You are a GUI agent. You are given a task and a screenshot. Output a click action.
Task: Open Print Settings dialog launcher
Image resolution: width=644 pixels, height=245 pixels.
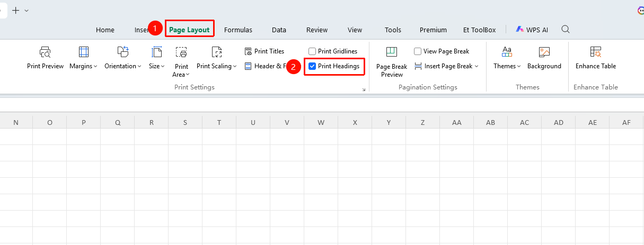[x=364, y=90]
